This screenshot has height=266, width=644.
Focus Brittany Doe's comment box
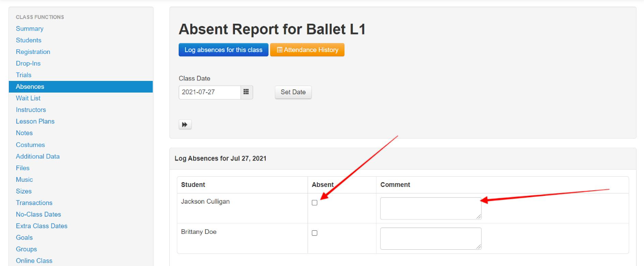point(431,239)
